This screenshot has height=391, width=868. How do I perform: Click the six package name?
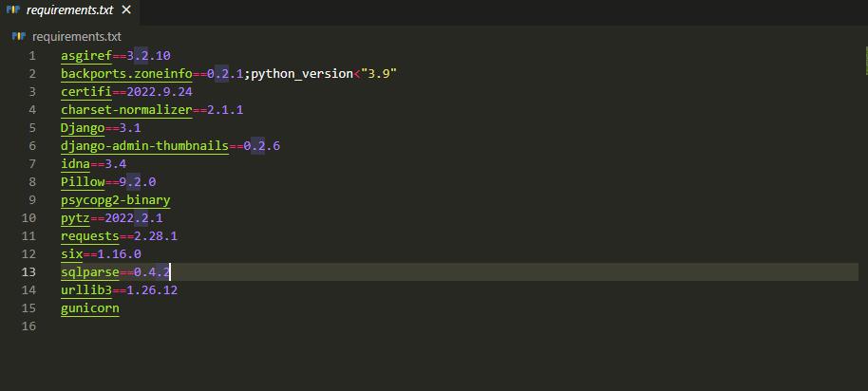pos(72,254)
